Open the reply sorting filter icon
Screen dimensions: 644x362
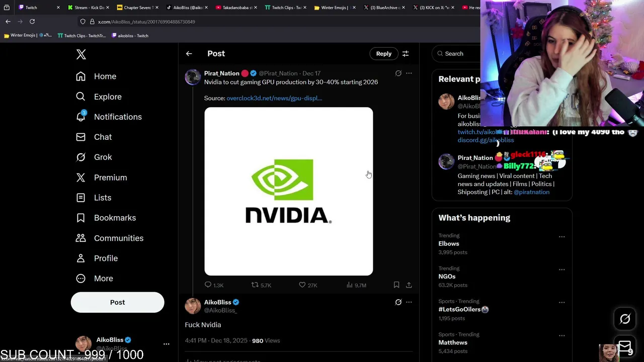click(x=406, y=54)
